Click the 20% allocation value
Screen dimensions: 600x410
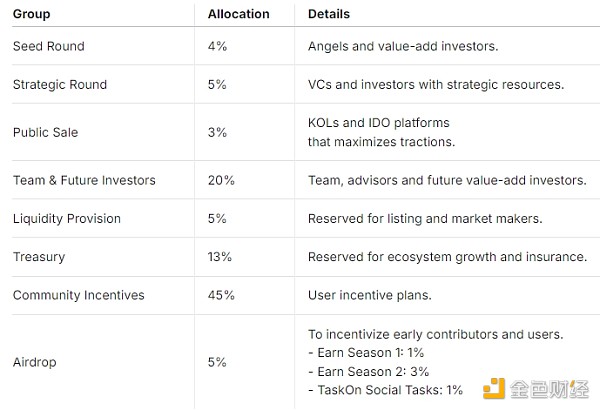[x=221, y=180]
